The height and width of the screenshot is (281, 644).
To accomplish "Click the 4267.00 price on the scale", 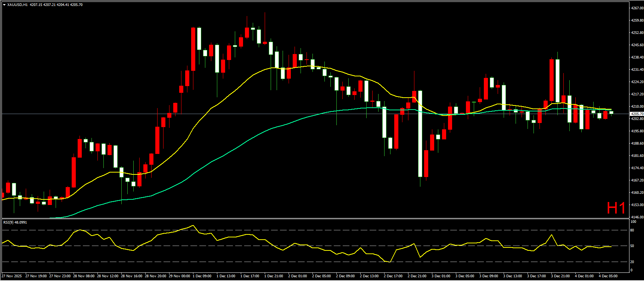I will [x=637, y=8].
